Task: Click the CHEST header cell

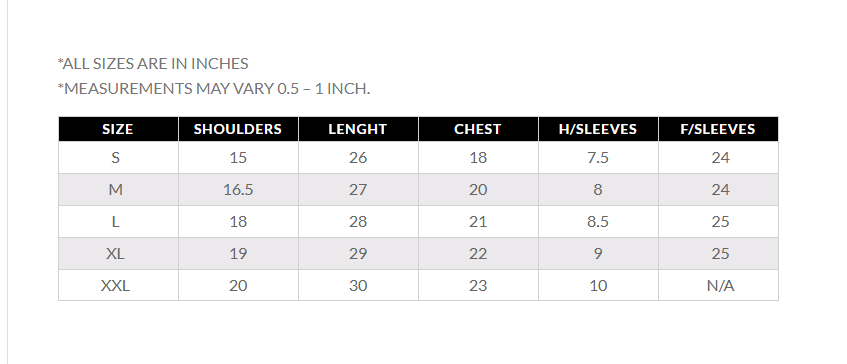Action: coord(478,129)
